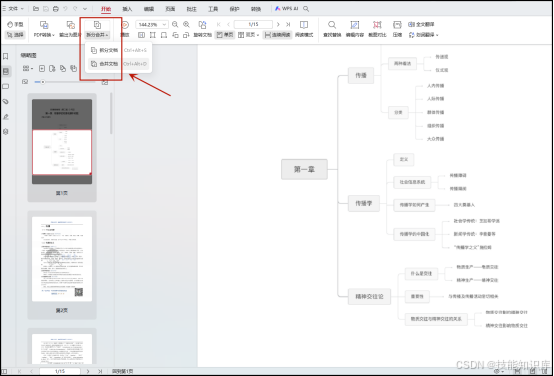Click the search magnifier next to WPS AI
The width and height of the screenshot is (554, 376).
[x=306, y=9]
